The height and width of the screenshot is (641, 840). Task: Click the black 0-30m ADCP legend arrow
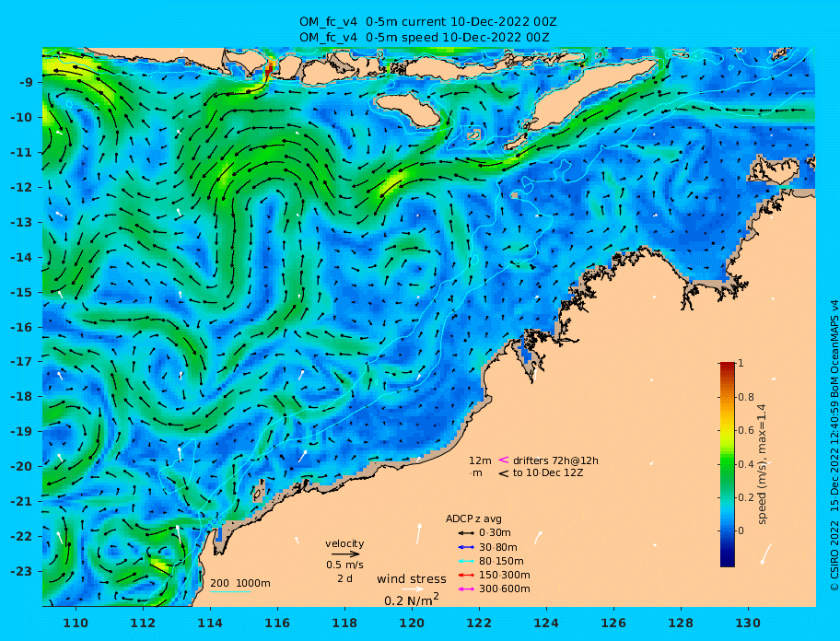pyautogui.click(x=466, y=533)
